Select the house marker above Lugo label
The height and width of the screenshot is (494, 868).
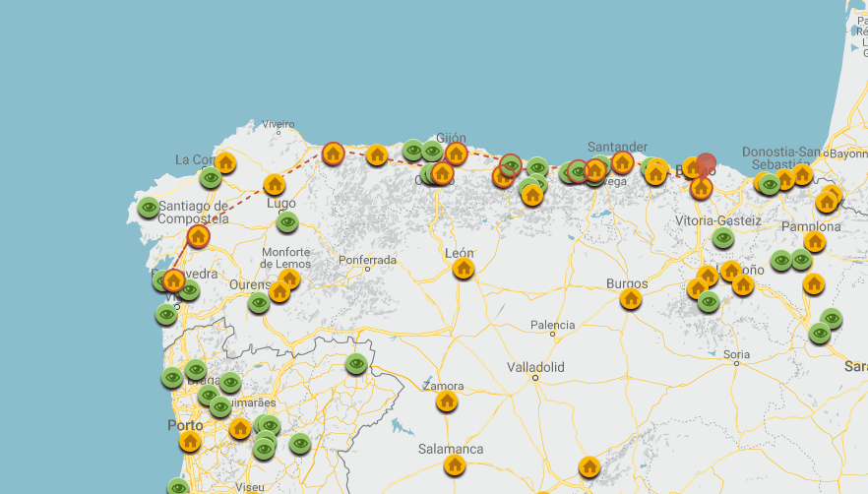tap(274, 184)
